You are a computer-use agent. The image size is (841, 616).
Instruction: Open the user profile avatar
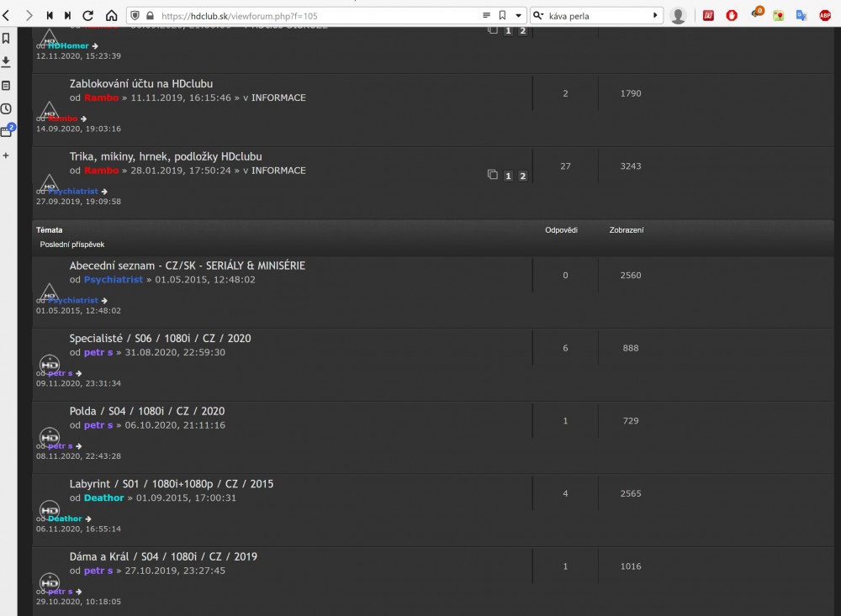click(678, 16)
